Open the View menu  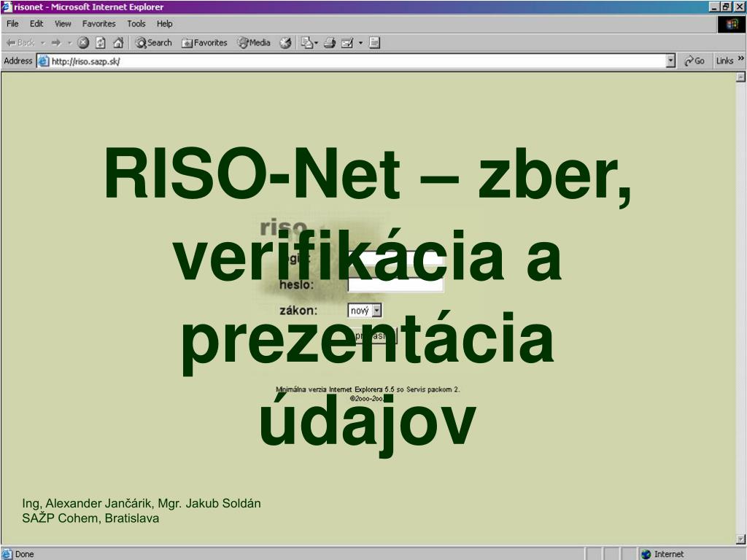pyautogui.click(x=63, y=23)
